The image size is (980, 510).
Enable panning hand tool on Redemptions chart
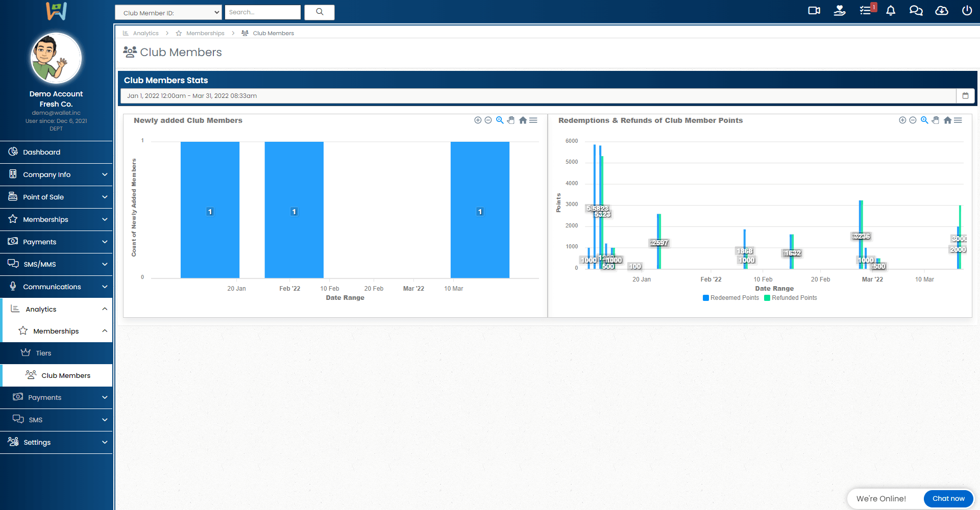click(x=936, y=120)
